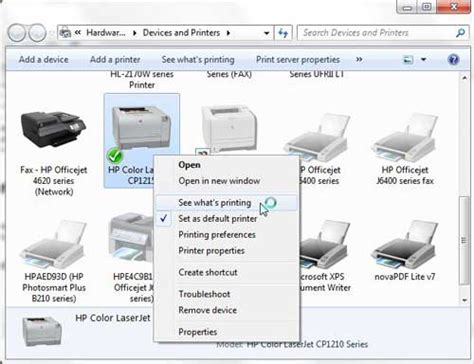Expand the arrow after Devices and Printers

(x=228, y=33)
